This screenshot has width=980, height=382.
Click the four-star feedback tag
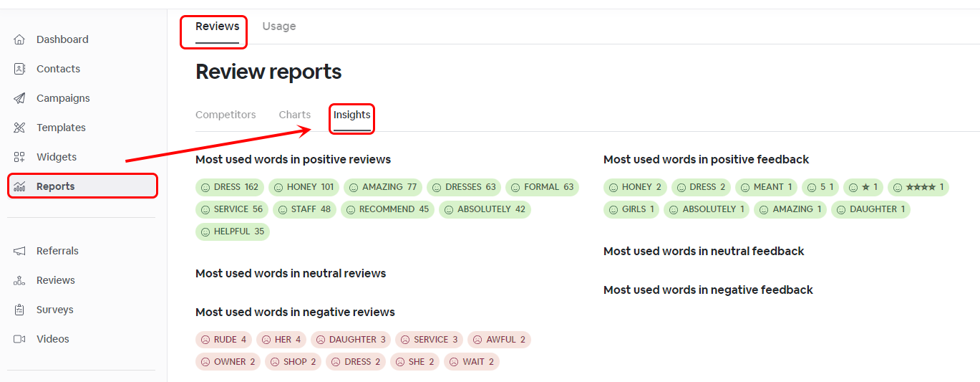pos(918,187)
